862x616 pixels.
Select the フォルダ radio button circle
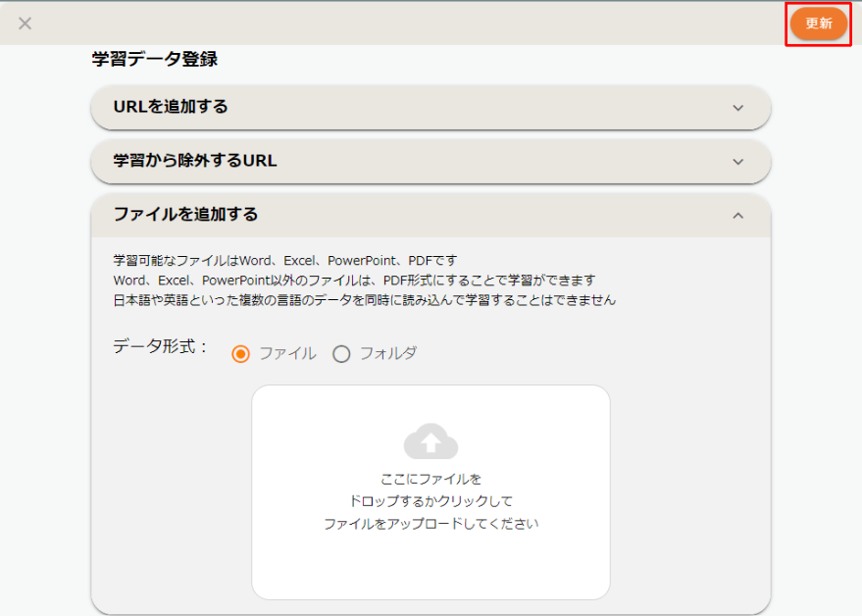(341, 354)
